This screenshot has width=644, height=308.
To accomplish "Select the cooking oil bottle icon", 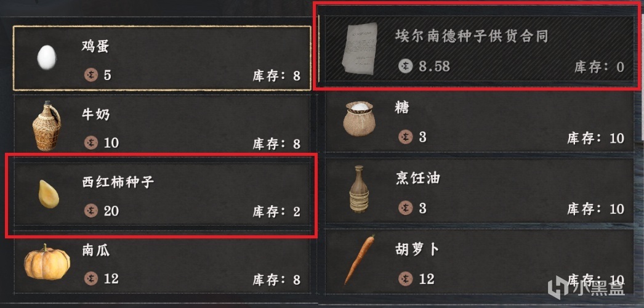I will [359, 189].
